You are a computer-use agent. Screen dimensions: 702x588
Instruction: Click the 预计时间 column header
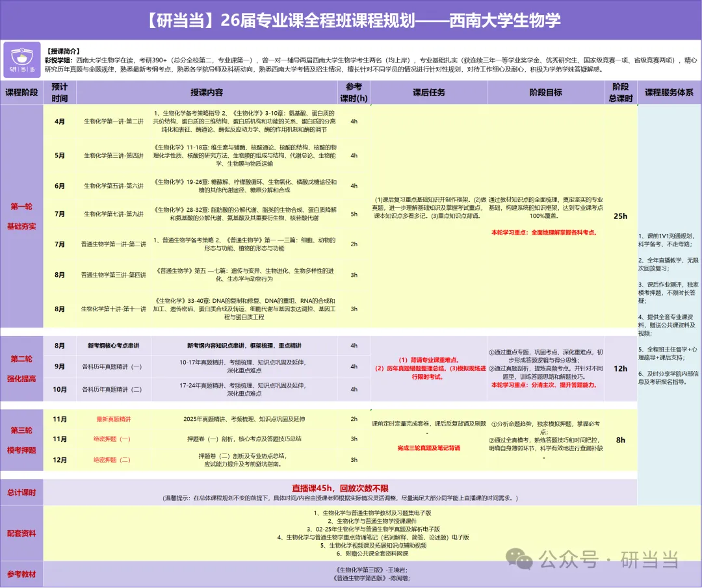point(60,93)
